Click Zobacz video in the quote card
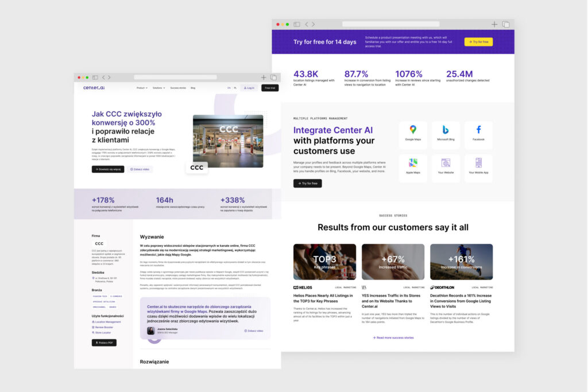 (254, 331)
